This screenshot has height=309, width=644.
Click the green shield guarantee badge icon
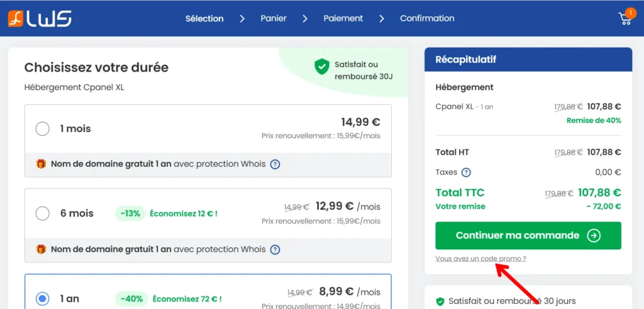point(322,67)
